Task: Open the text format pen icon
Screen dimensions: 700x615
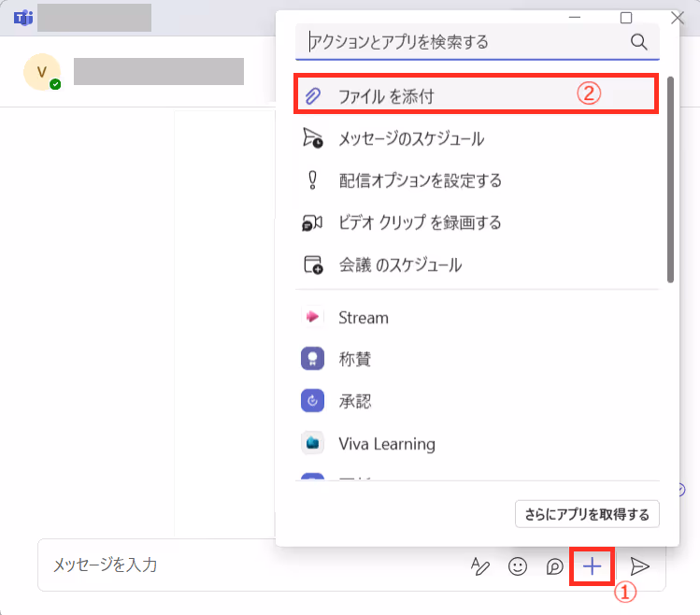Action: pos(480,566)
